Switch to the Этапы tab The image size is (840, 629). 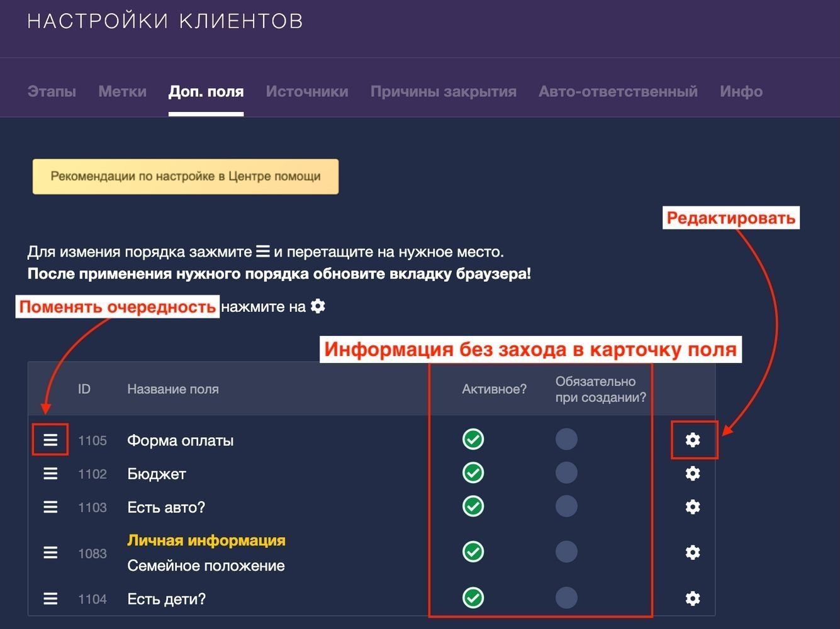52,91
